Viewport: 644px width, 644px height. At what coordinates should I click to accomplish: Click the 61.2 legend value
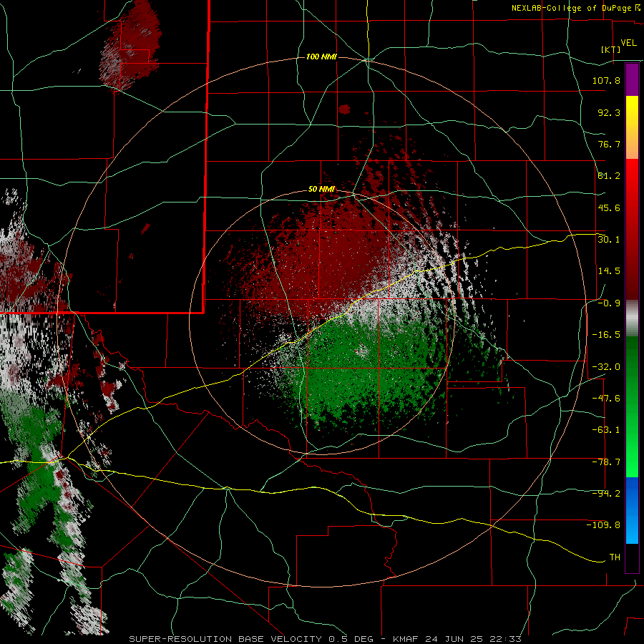coord(609,176)
